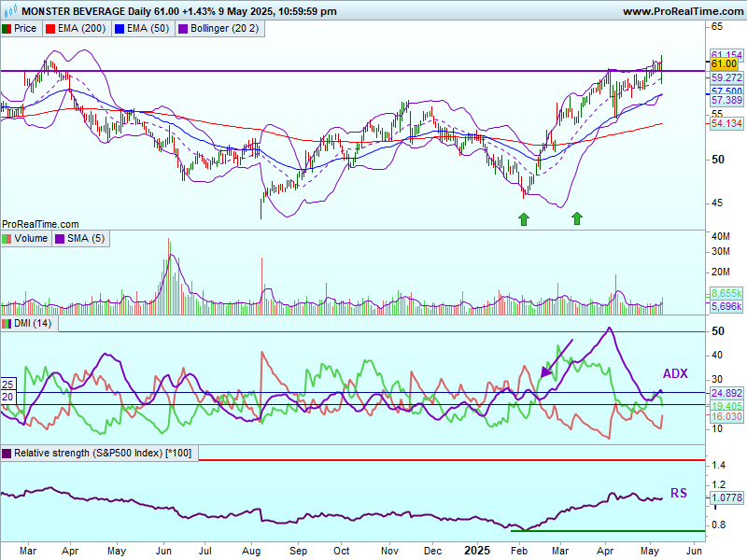
Task: Toggle the Bollinger (20 2) legend entry
Action: [x=221, y=29]
